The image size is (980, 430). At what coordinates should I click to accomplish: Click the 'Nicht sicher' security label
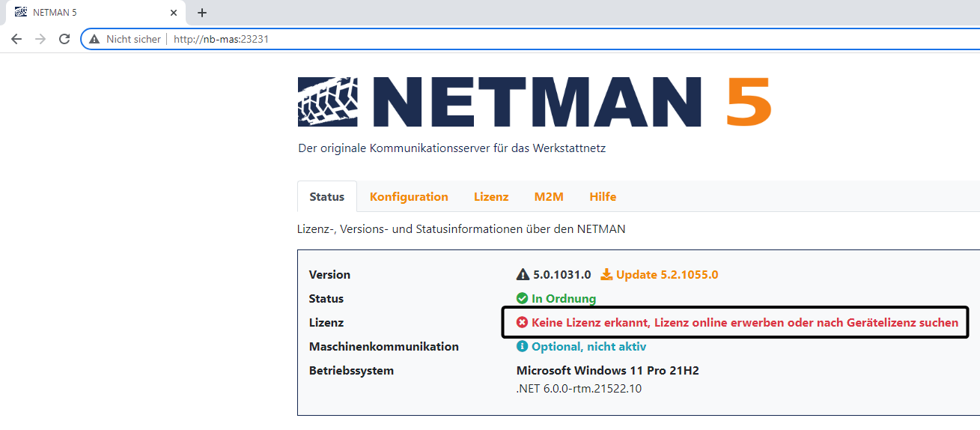tap(133, 39)
